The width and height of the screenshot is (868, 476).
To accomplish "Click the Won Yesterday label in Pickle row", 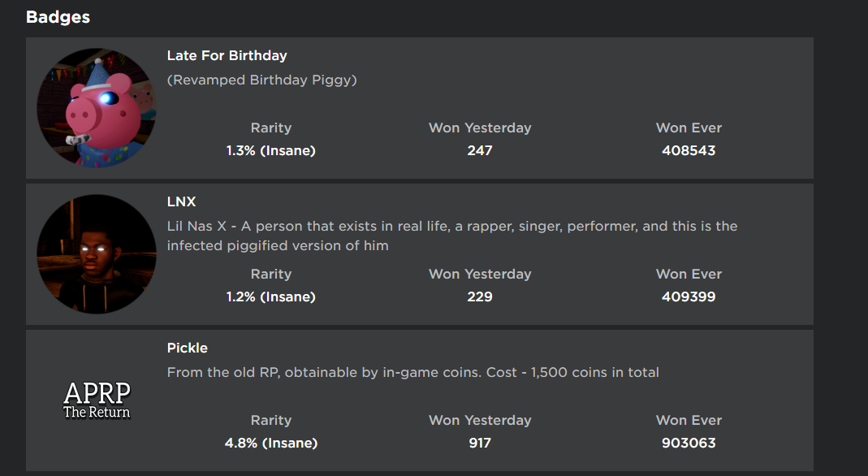I will [480, 420].
